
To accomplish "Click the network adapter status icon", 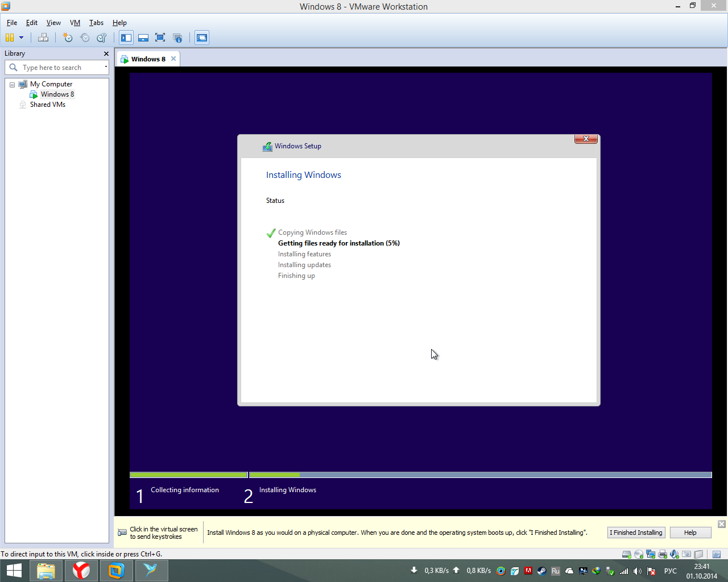I will pyautogui.click(x=651, y=554).
